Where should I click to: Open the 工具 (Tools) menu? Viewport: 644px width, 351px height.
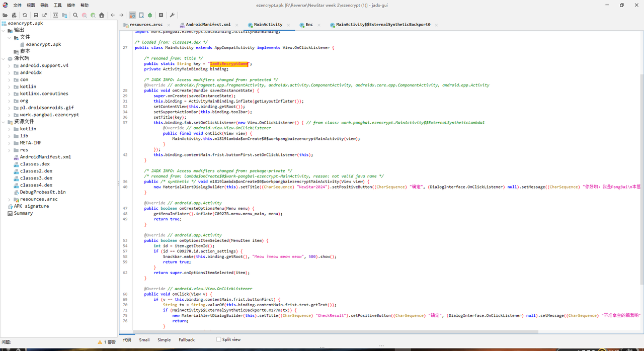[x=58, y=5]
